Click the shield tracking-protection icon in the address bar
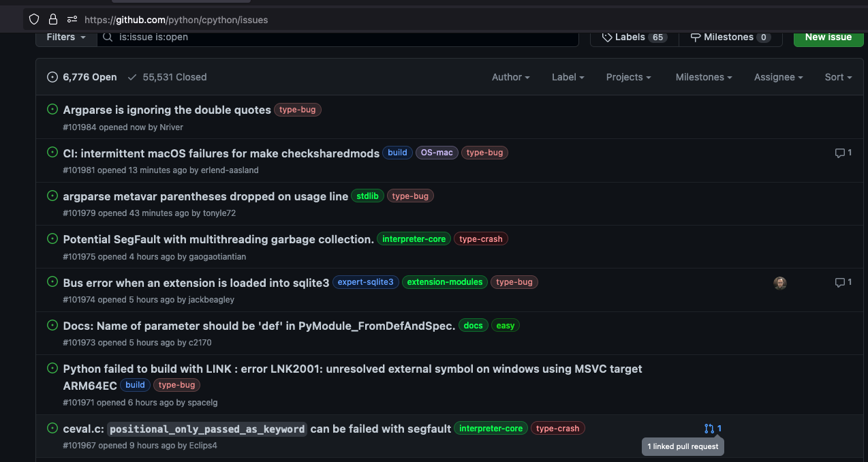868x462 pixels. click(33, 19)
